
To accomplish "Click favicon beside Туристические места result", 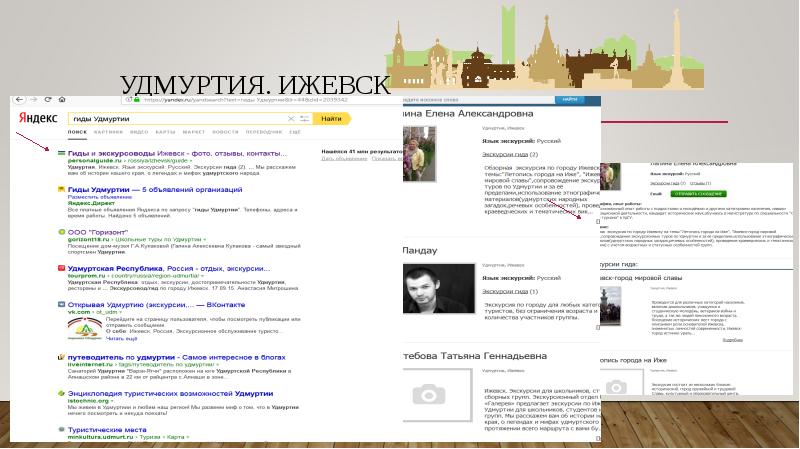I will click(x=61, y=430).
